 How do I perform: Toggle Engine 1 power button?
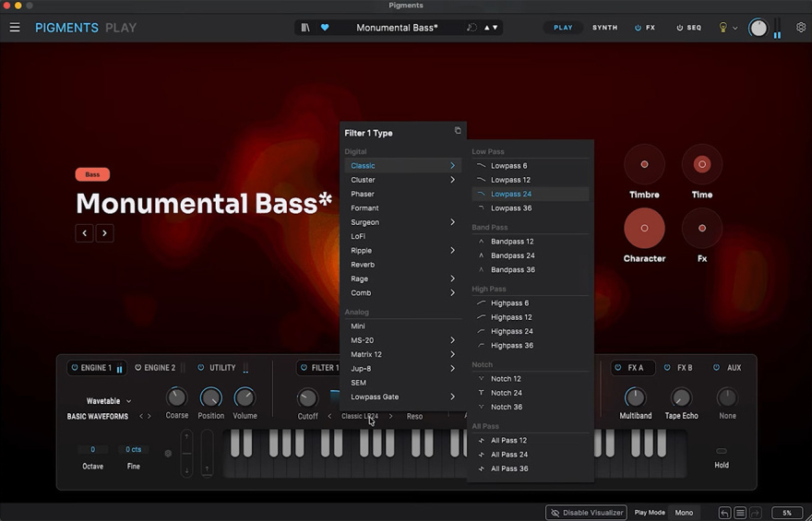[75, 367]
